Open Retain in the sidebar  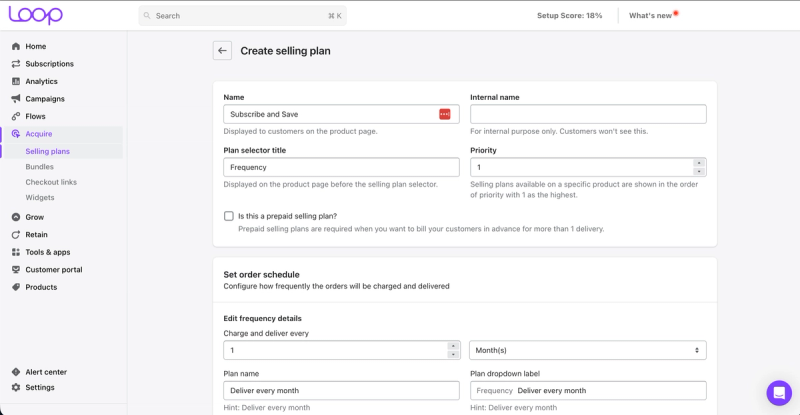(x=36, y=235)
